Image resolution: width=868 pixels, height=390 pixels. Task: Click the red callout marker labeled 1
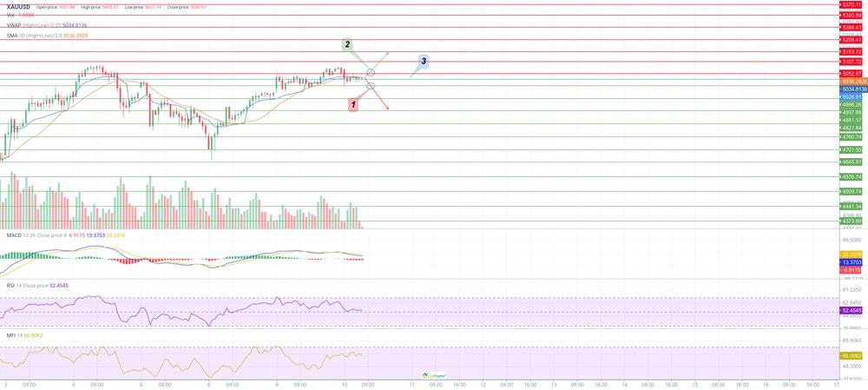[353, 104]
